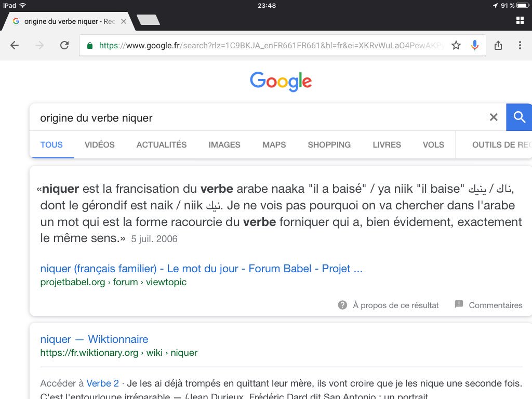
Task: Open the tab grid switcher icon
Action: [x=520, y=20]
